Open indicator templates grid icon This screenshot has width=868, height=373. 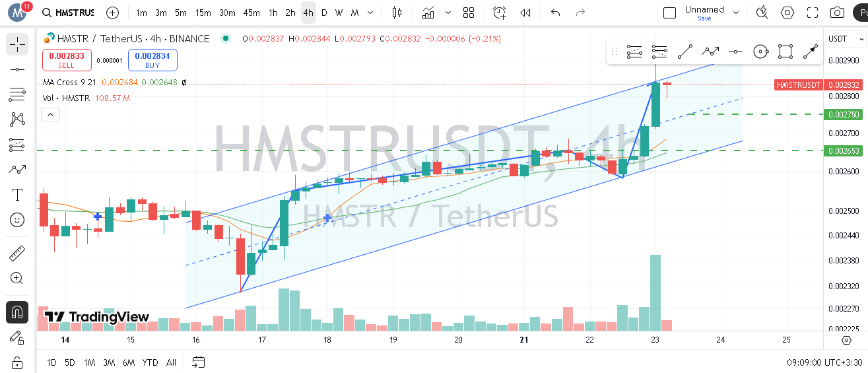469,13
